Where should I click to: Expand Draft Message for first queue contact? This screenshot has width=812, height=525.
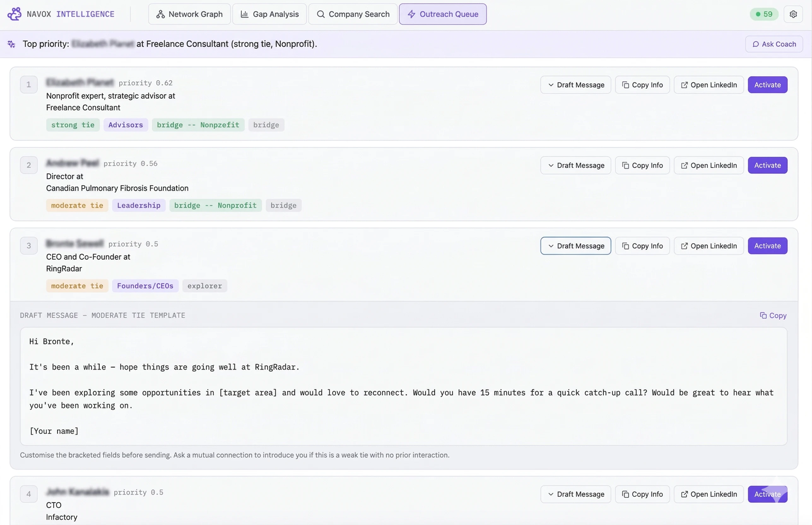[x=575, y=85]
